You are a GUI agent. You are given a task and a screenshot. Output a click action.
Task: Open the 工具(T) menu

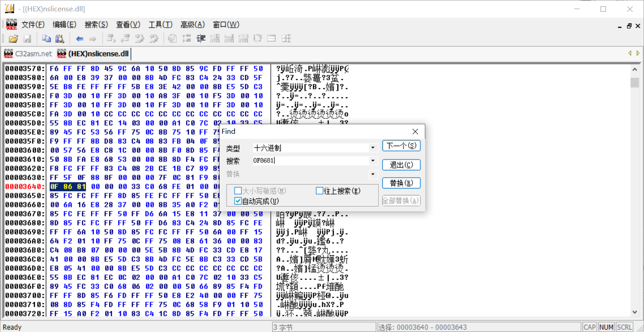point(160,24)
